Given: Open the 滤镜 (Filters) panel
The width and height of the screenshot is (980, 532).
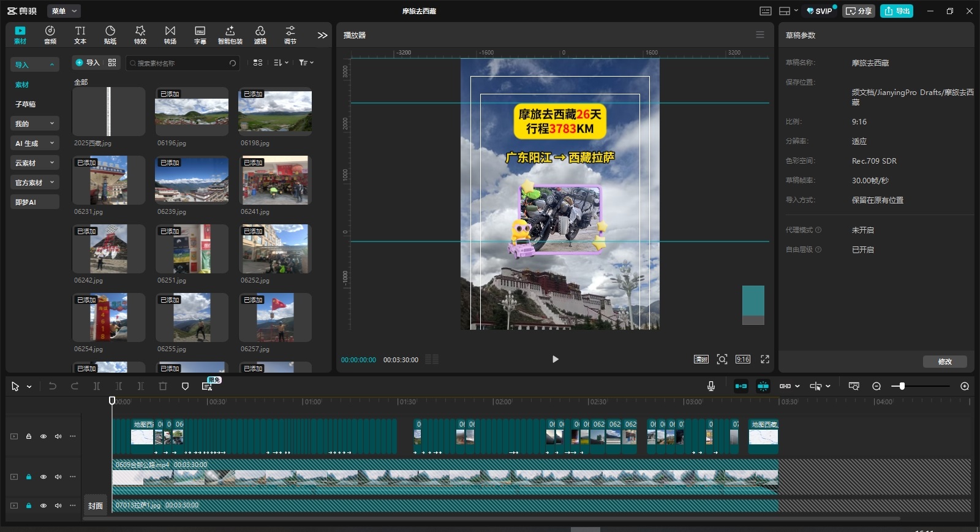Looking at the screenshot, I should [260, 35].
